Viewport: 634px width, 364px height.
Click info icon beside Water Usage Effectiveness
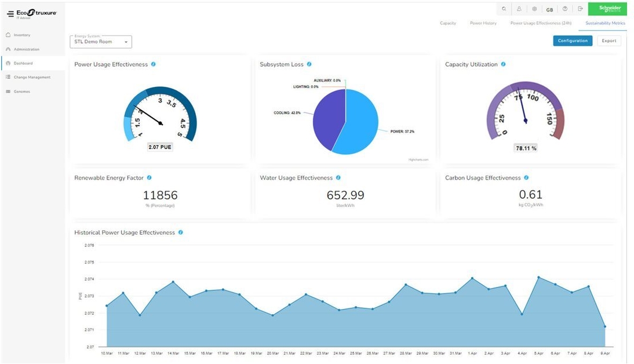[x=338, y=178]
